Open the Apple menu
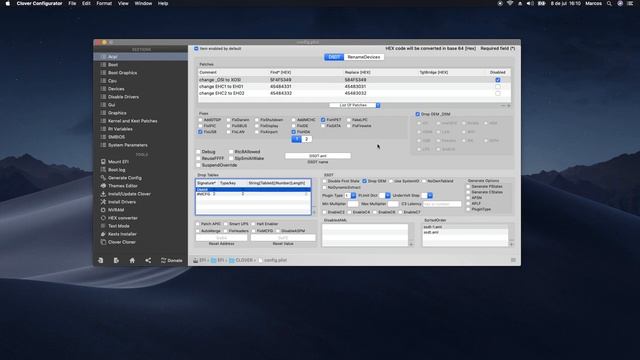Screen dimensions: 640x360 coord(7,3)
